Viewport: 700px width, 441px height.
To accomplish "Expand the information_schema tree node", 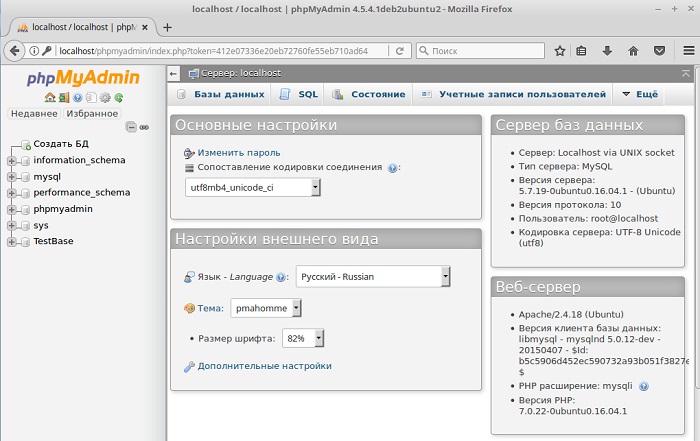I will point(12,161).
